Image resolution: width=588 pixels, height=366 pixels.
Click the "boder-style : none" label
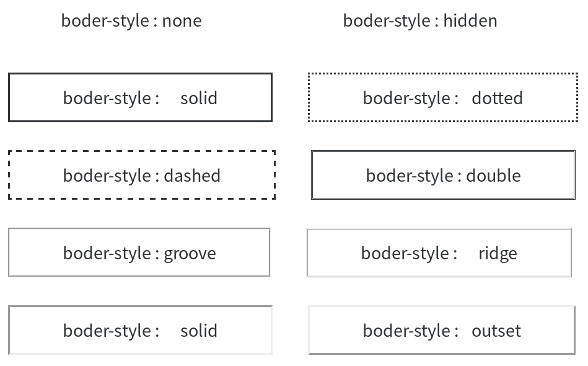point(131,20)
